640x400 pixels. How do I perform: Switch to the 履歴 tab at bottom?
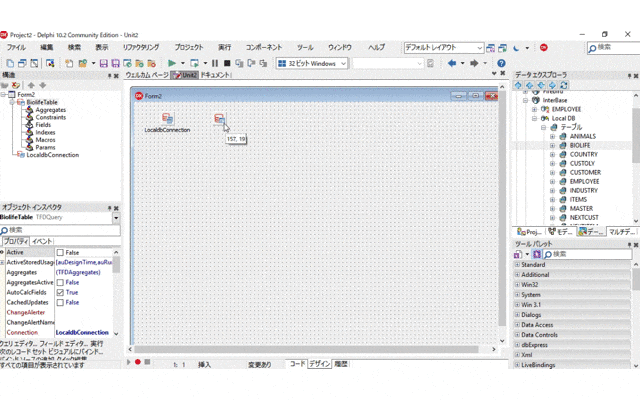[x=341, y=364]
